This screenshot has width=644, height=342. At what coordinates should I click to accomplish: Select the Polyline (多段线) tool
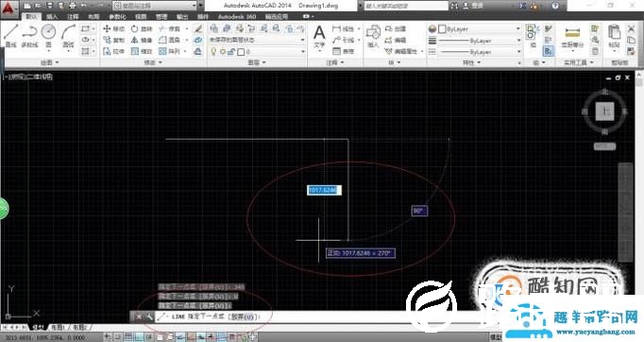click(x=29, y=35)
